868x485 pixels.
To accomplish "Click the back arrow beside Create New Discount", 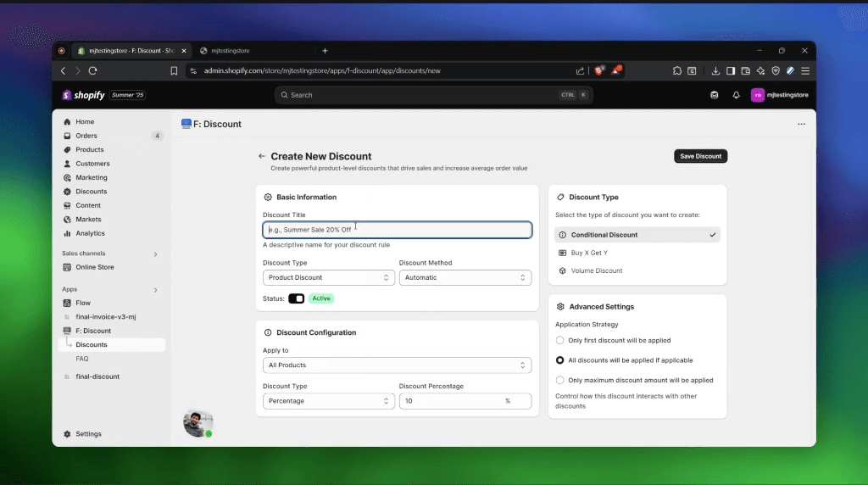I will (x=262, y=157).
